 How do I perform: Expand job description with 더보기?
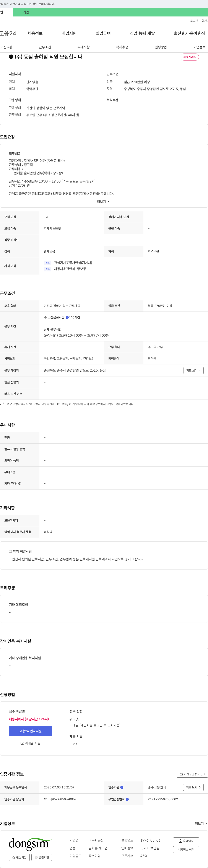(103, 202)
